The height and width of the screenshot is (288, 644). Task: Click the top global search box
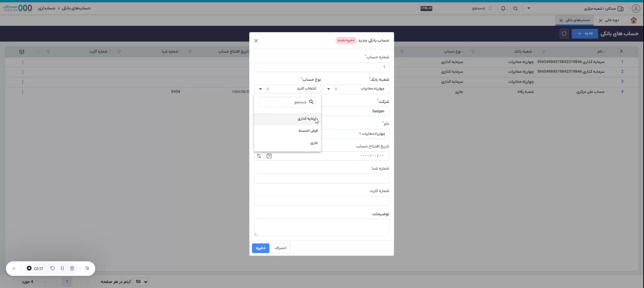[457, 8]
